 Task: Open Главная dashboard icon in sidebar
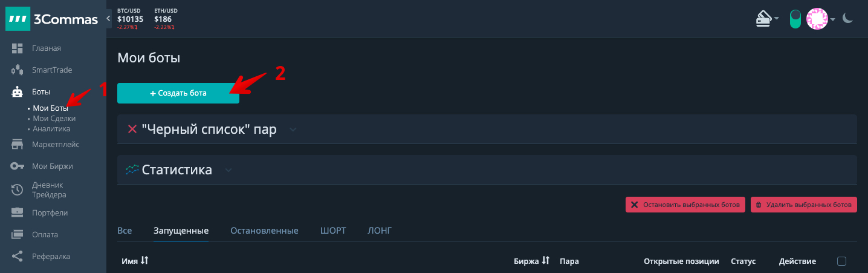click(x=17, y=48)
